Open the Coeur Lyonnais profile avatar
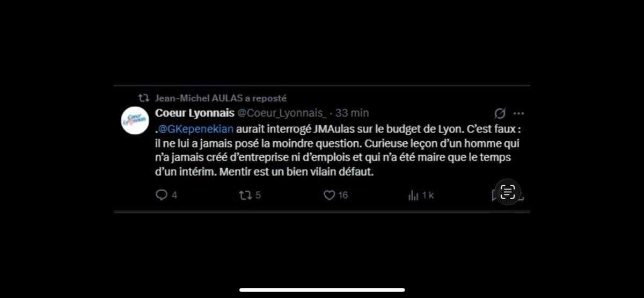The height and width of the screenshot is (298, 644). [x=134, y=120]
